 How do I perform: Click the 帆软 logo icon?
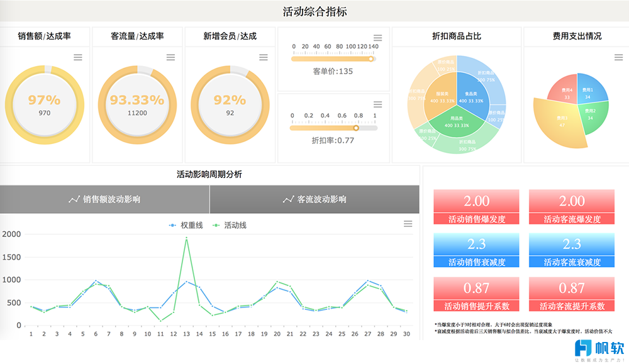pos(583,348)
